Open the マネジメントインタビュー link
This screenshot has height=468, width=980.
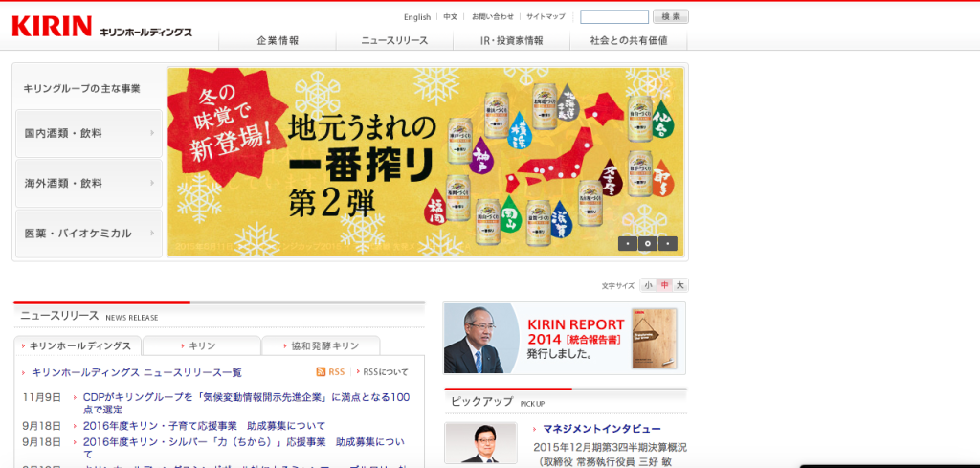click(601, 429)
